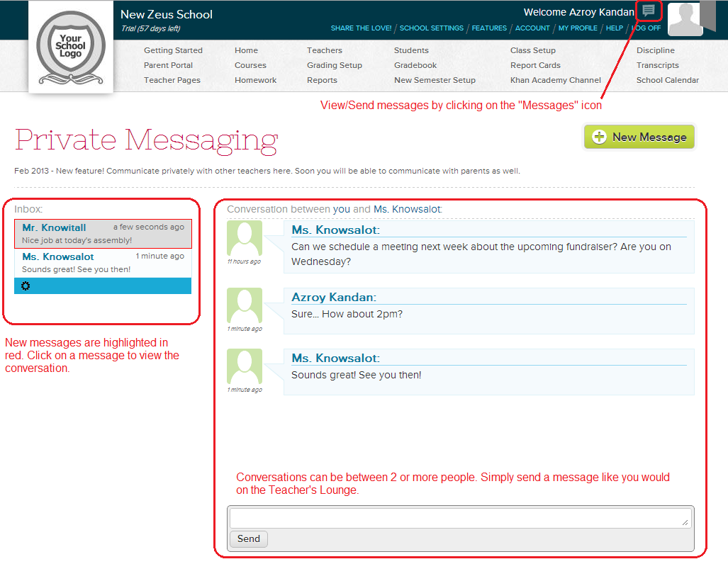This screenshot has width=728, height=564.
Task: Click Azroy Kandan's avatar in the conversation
Action: (x=244, y=305)
